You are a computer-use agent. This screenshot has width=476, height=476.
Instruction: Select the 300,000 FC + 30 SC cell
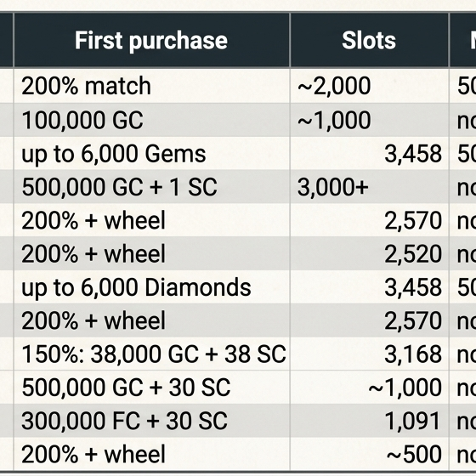151,421
